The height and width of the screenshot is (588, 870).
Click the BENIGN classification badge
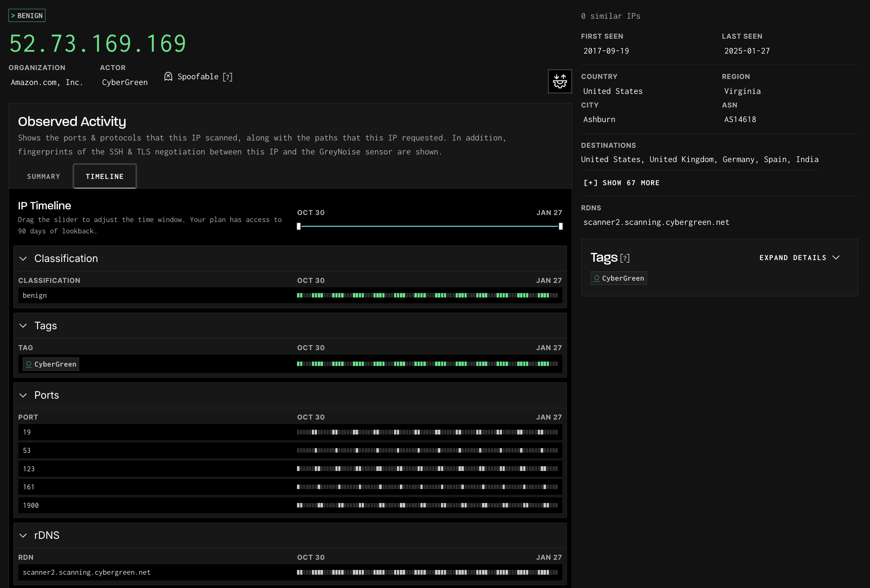coord(27,16)
